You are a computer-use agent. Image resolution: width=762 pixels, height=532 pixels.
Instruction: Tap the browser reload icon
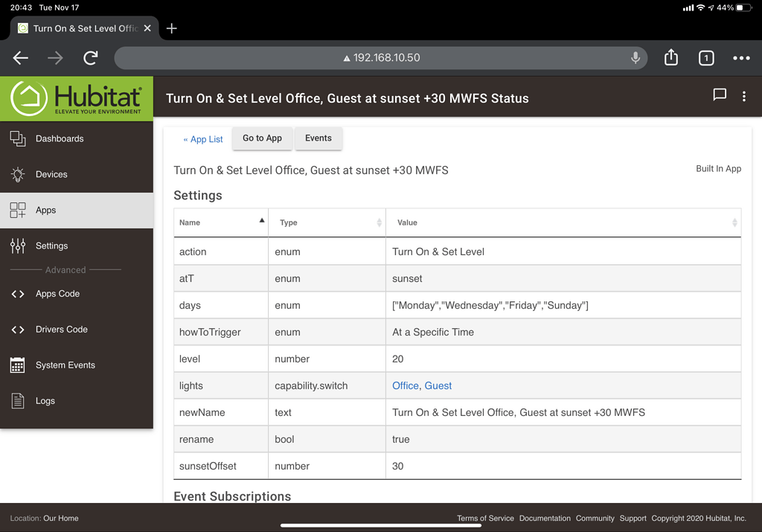[x=91, y=58]
